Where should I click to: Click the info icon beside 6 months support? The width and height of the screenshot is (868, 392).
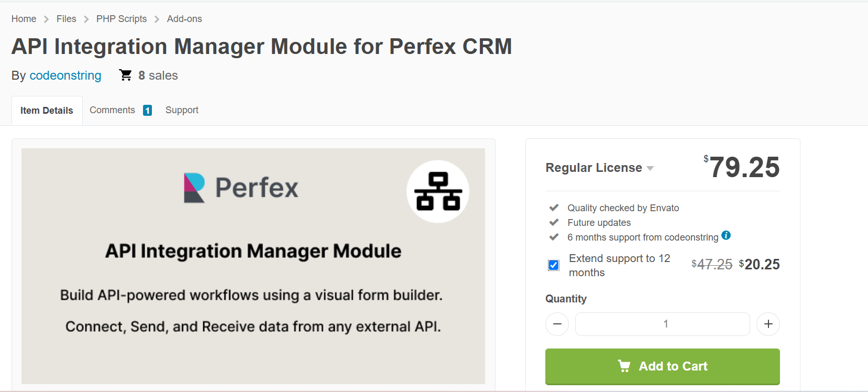tap(726, 235)
